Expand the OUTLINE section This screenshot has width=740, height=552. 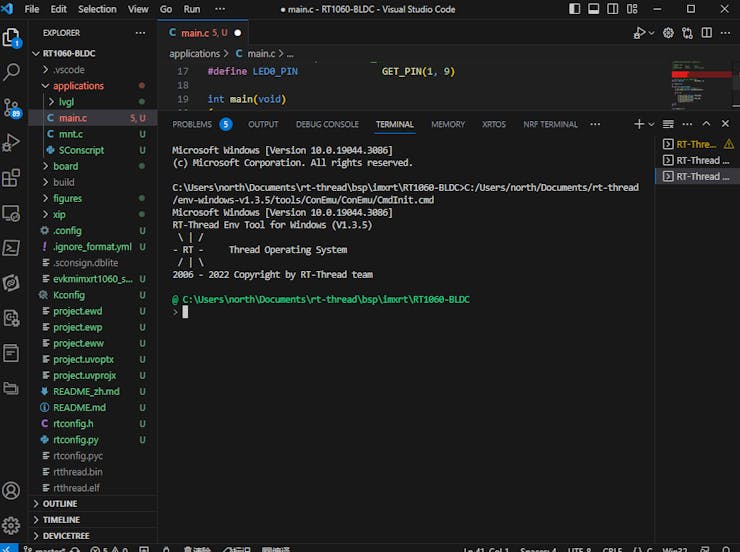(x=60, y=504)
